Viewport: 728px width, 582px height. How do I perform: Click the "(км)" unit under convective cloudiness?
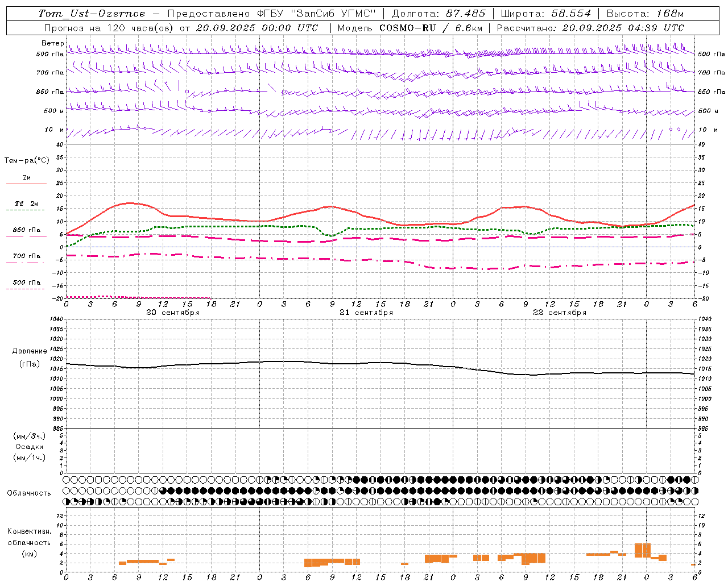coord(30,554)
